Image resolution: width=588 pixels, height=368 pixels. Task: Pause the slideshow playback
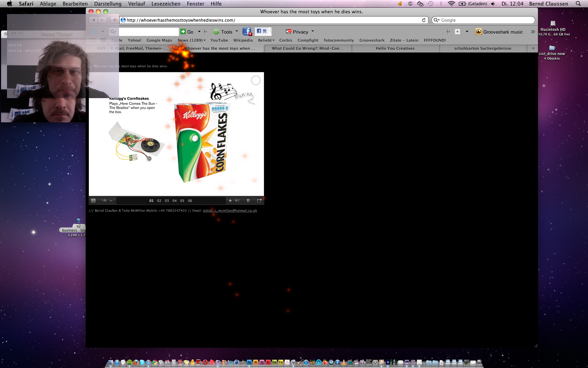[x=248, y=201]
